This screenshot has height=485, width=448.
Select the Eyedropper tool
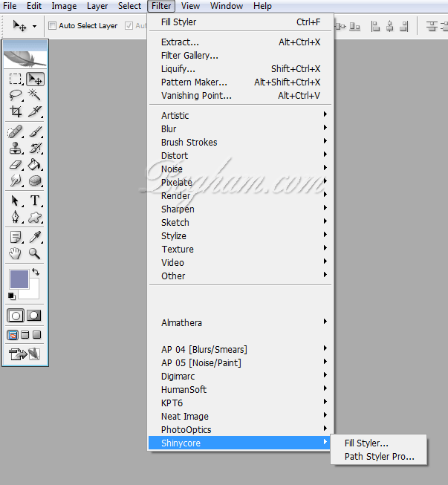[x=35, y=237]
